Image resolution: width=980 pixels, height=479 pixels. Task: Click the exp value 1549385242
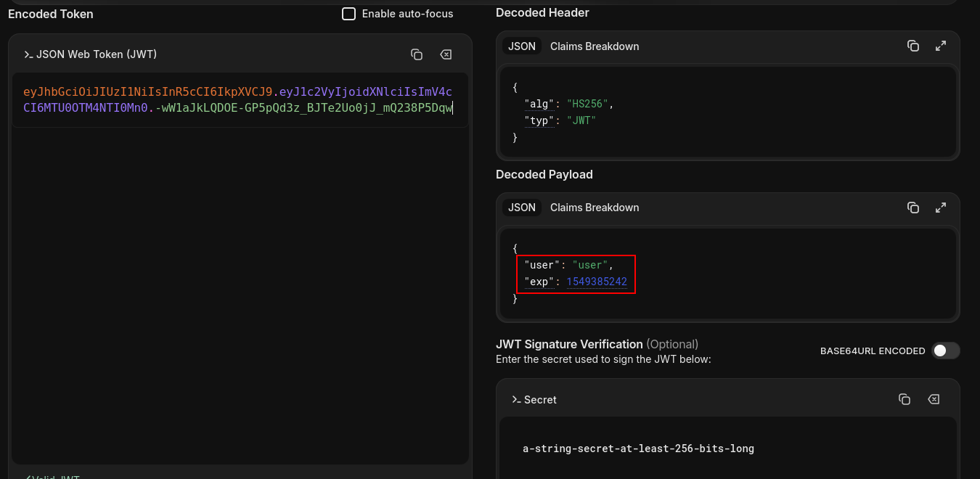pyautogui.click(x=597, y=282)
